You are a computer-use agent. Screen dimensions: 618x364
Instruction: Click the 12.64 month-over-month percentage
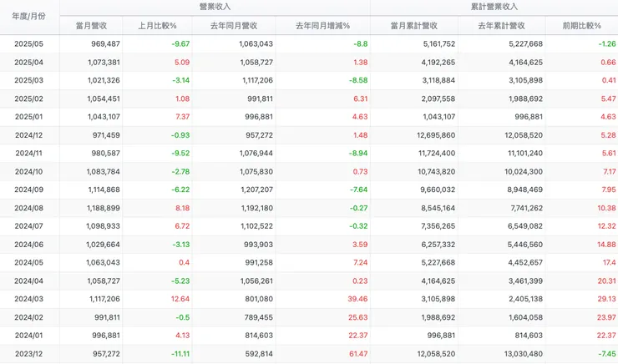pos(180,299)
